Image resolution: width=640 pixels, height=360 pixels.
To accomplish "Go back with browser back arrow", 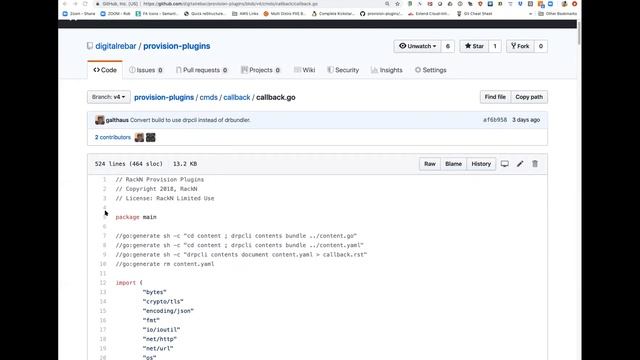I will click(x=64, y=4).
